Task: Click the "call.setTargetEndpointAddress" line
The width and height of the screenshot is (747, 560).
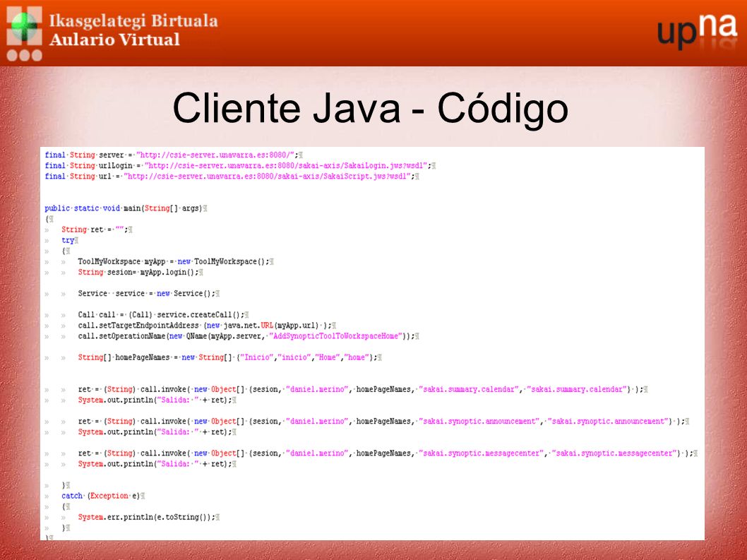Action: click(207, 326)
